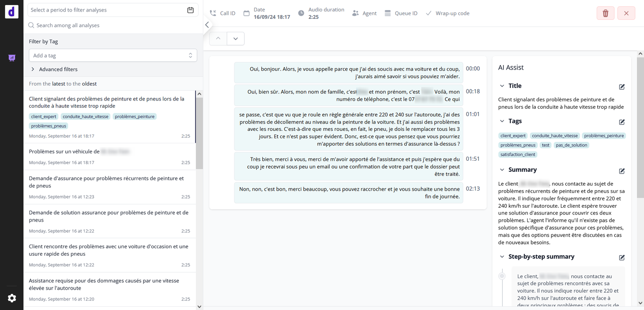
Task: Open the purple analytics sidebar icon
Action: point(12,58)
